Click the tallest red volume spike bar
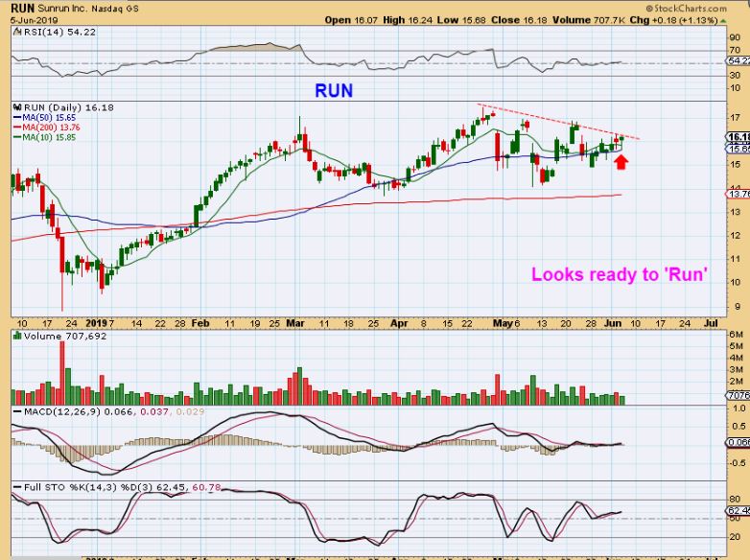 point(61,373)
